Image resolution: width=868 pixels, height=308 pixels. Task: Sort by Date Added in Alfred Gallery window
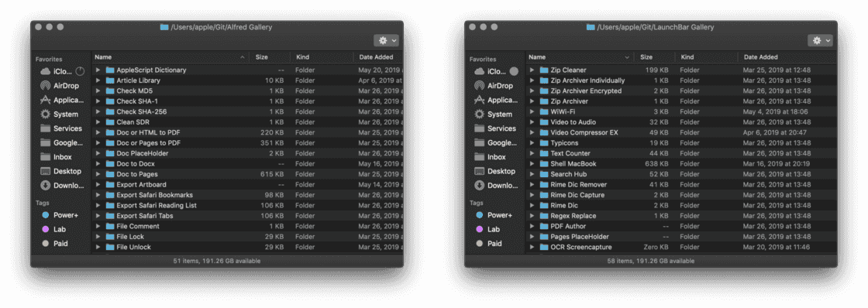pyautogui.click(x=378, y=57)
